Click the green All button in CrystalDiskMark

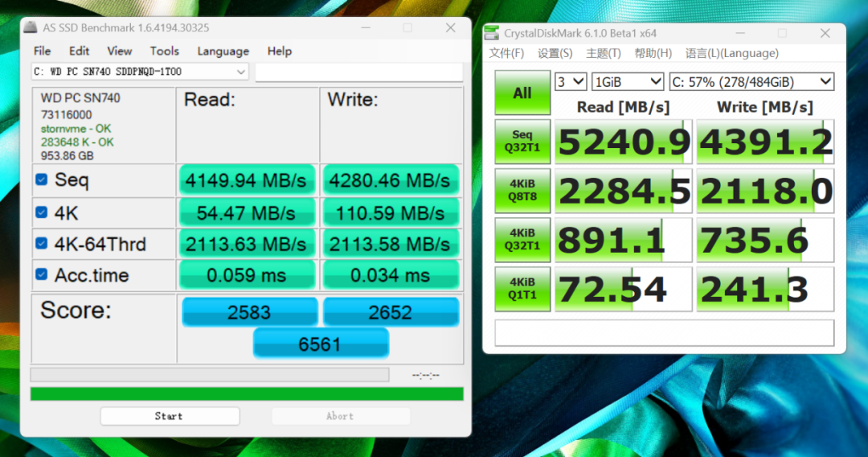click(522, 93)
